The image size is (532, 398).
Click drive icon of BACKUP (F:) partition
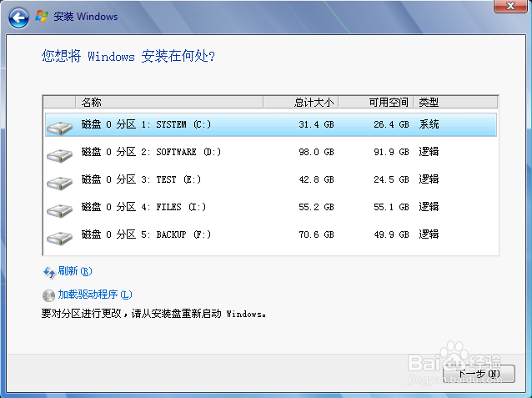tap(60, 238)
